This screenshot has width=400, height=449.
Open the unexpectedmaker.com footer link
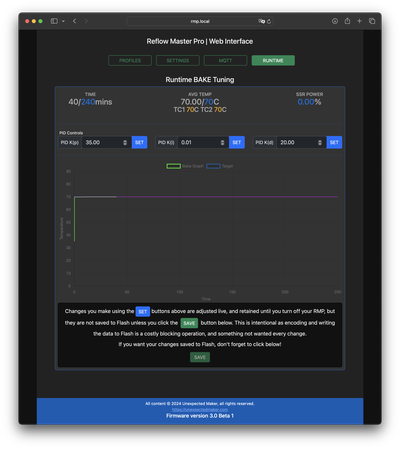tap(200, 409)
